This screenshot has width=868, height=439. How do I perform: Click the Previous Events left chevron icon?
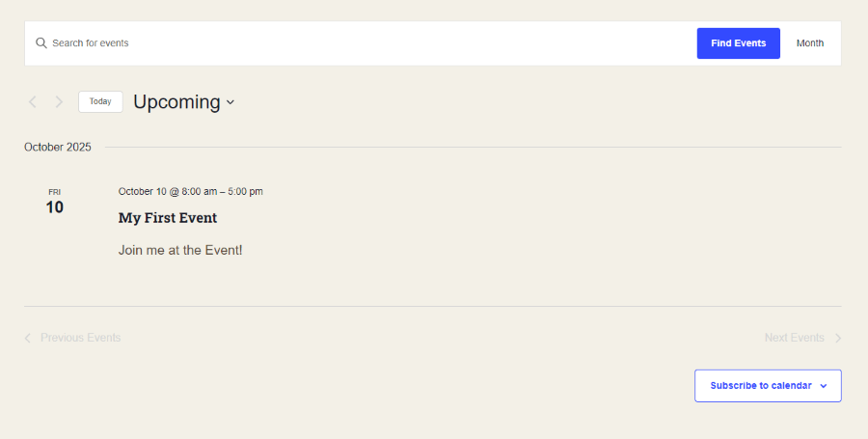(x=28, y=338)
